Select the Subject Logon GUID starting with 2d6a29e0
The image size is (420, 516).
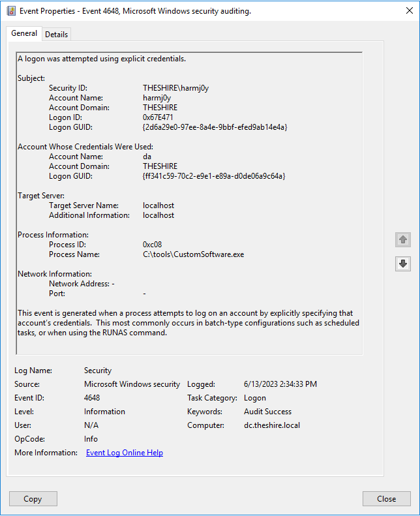pyautogui.click(x=215, y=127)
